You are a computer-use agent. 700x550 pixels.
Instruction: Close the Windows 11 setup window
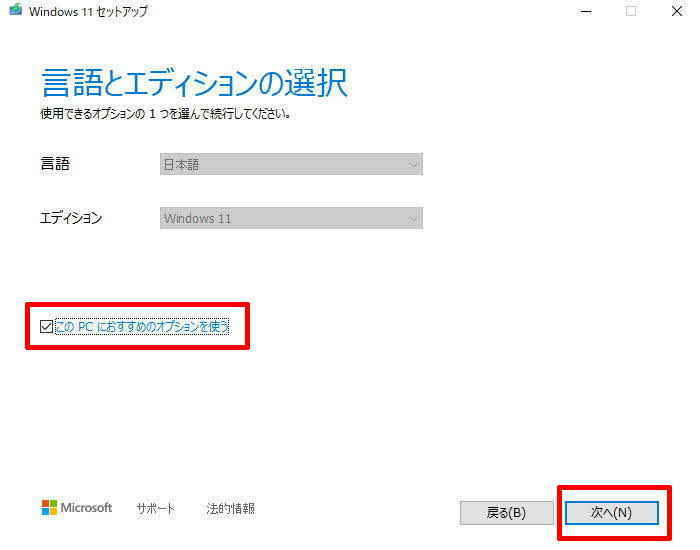(677, 11)
